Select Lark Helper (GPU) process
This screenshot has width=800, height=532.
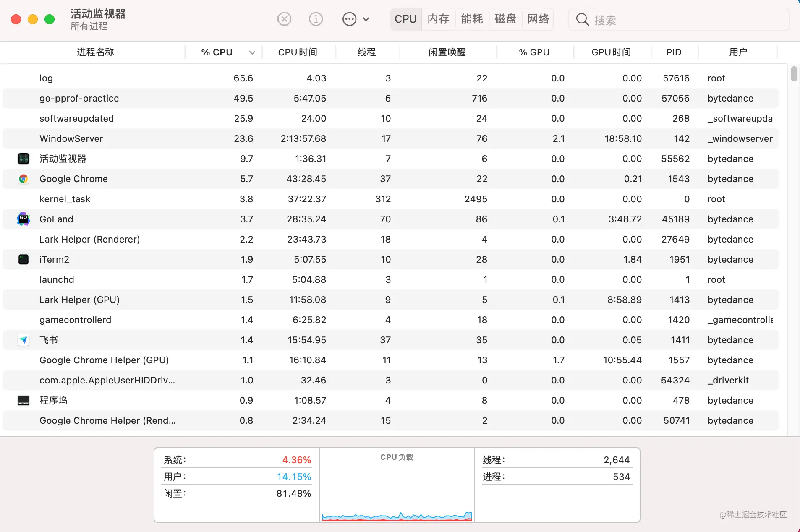point(391,300)
